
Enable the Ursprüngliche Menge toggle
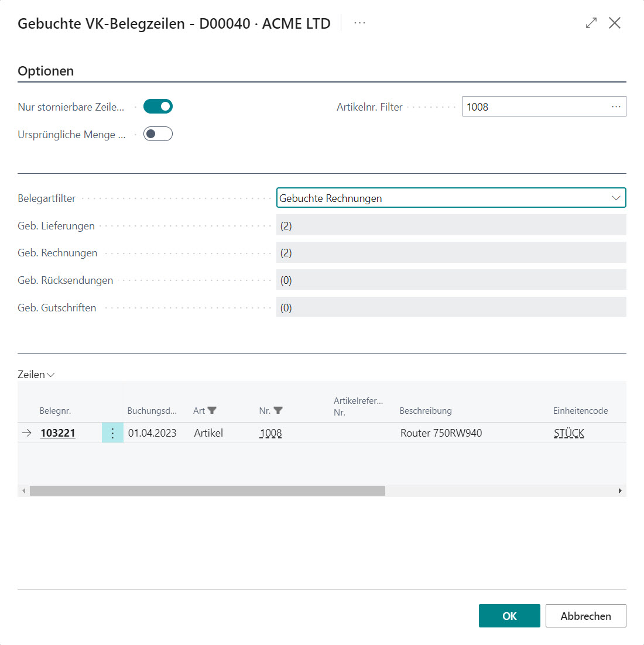(158, 134)
